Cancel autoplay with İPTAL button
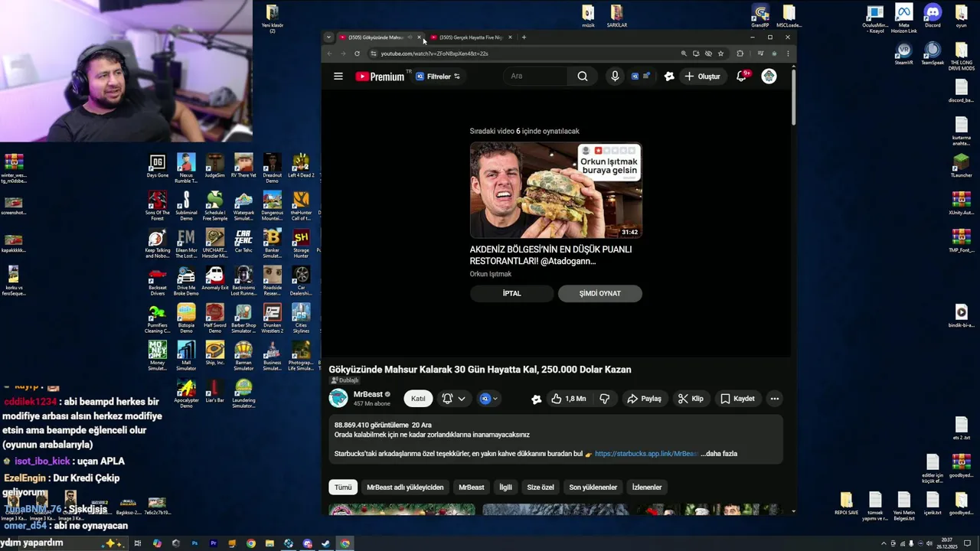 tap(511, 293)
